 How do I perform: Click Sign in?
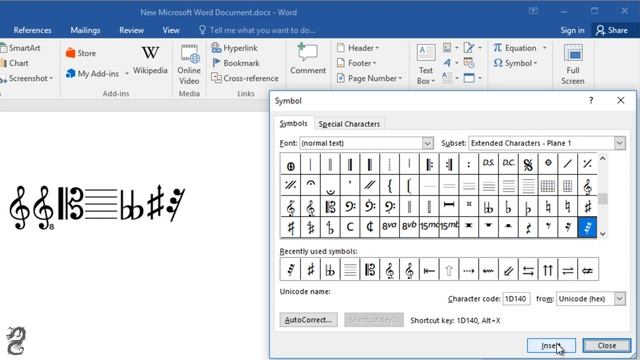click(572, 30)
